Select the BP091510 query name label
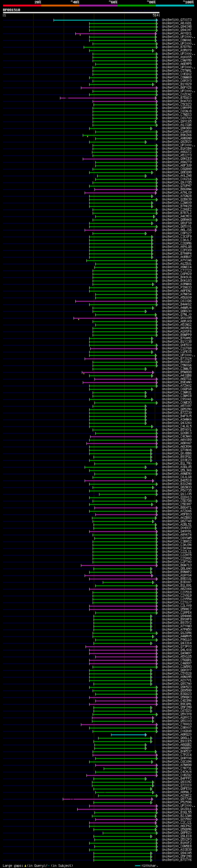This screenshot has height=868, width=197. click(x=11, y=10)
